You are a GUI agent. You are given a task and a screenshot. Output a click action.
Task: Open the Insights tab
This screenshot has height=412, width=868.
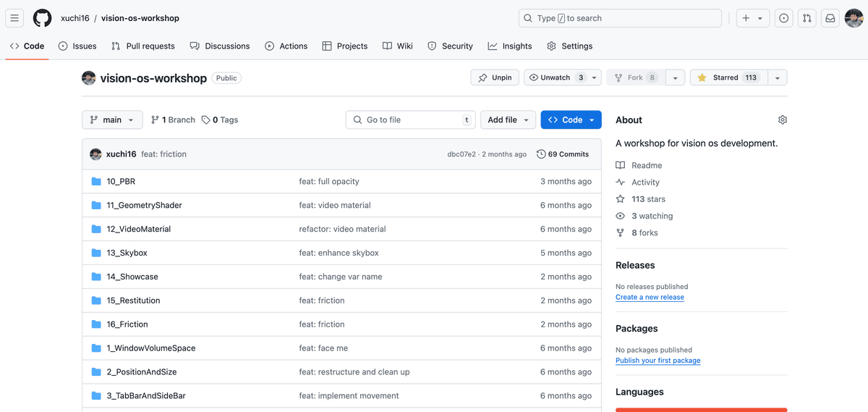coord(510,46)
